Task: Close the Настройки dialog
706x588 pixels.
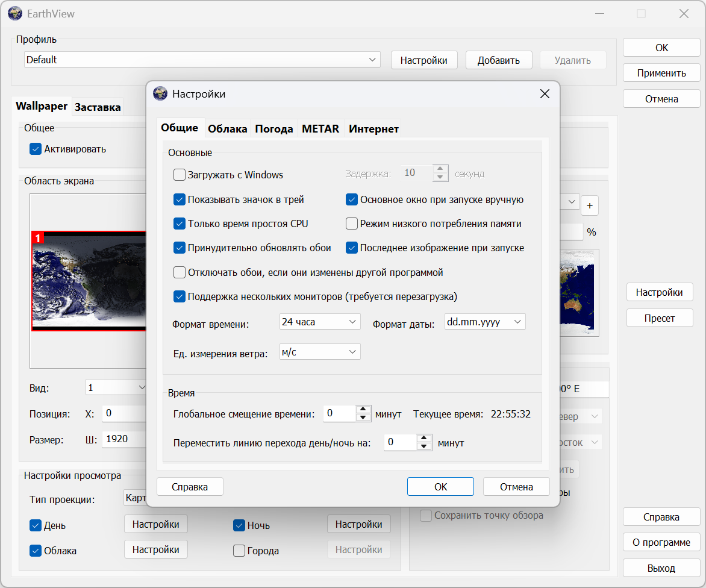Action: coord(545,93)
